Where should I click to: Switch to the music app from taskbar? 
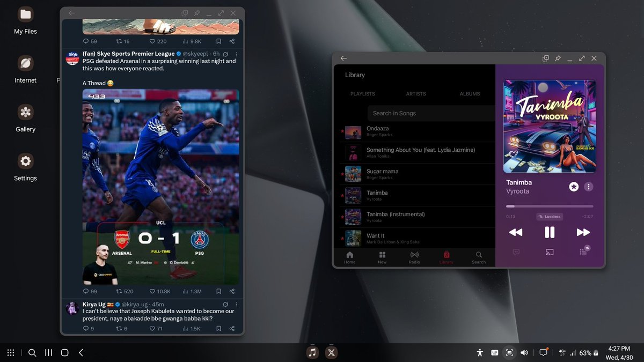click(x=313, y=352)
